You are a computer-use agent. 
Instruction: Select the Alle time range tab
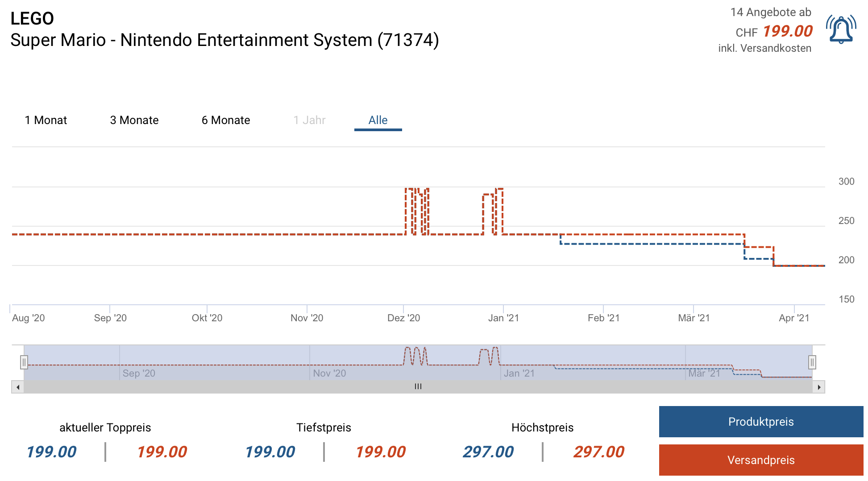[378, 120]
